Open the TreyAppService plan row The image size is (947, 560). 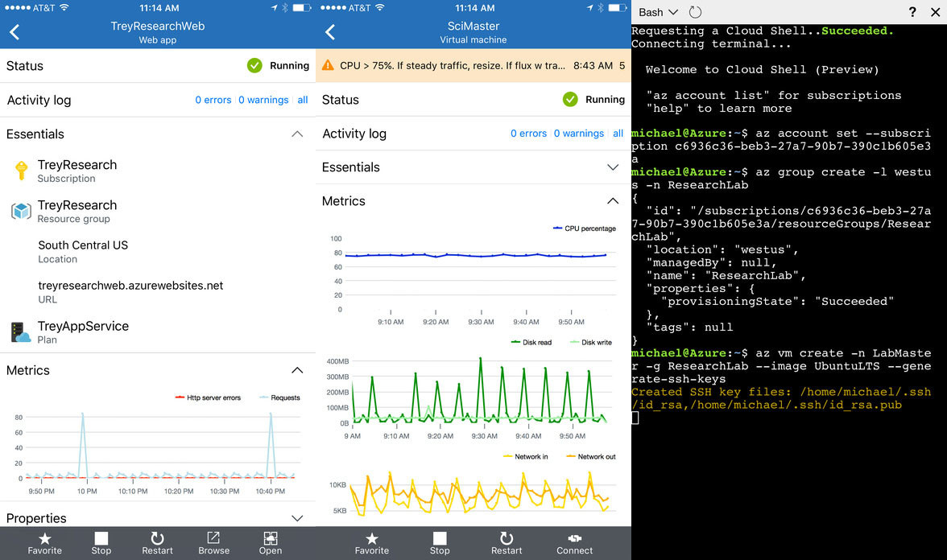(x=158, y=331)
